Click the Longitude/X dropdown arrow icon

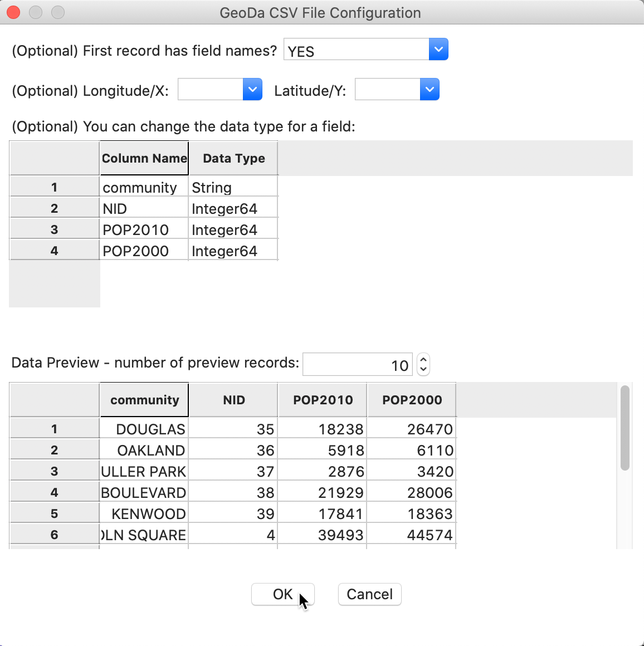click(252, 89)
